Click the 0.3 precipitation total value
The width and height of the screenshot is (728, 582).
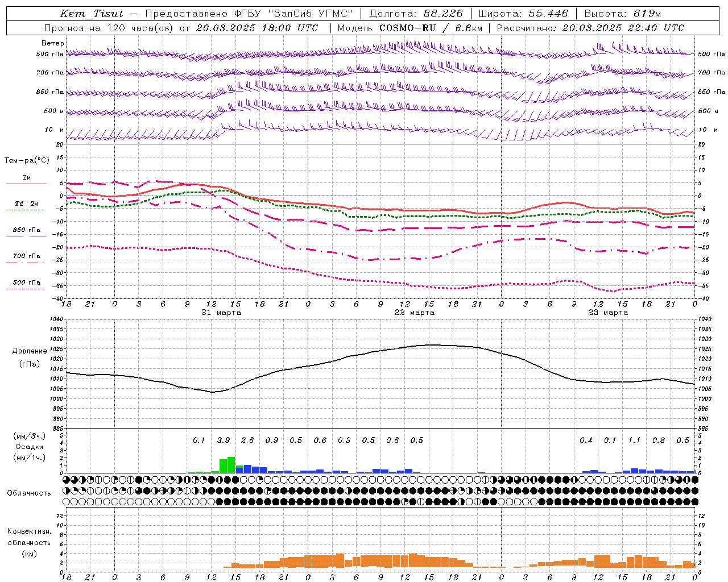(344, 440)
